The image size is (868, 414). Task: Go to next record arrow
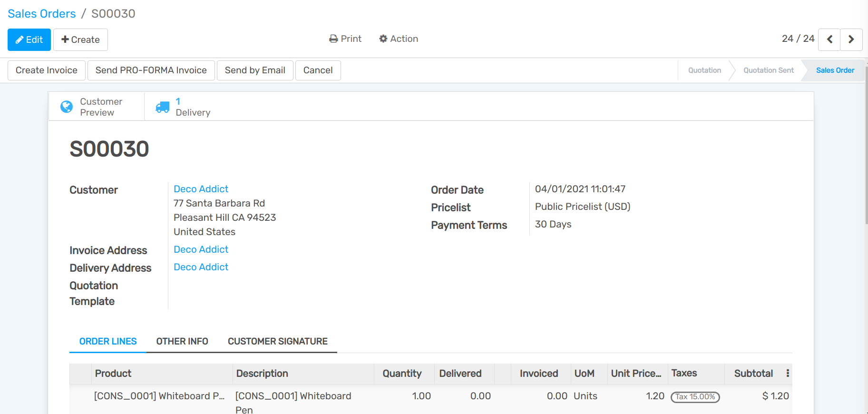click(x=851, y=39)
